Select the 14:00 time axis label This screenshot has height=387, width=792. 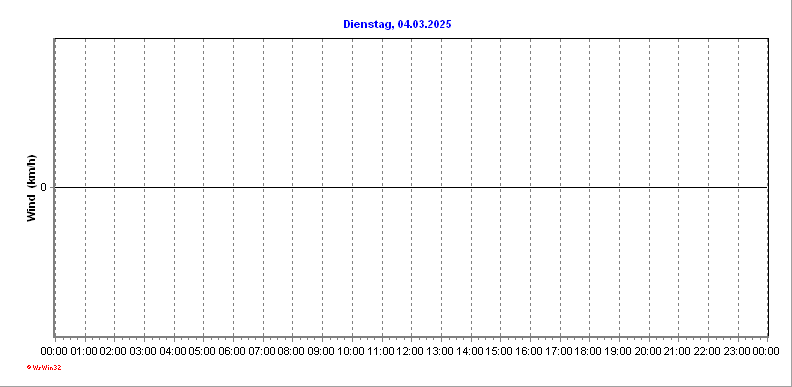pos(470,351)
